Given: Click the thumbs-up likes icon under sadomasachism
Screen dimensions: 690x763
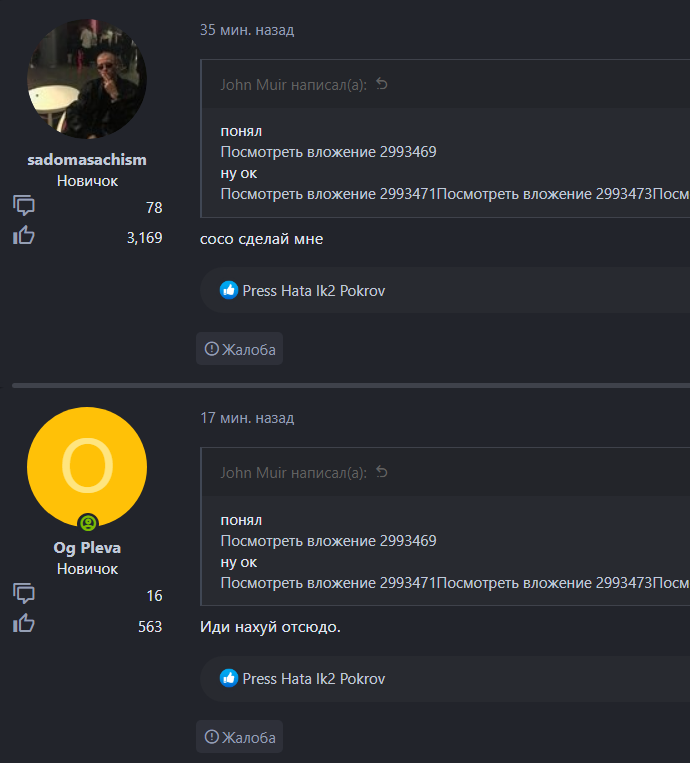Looking at the screenshot, I should pyautogui.click(x=24, y=236).
